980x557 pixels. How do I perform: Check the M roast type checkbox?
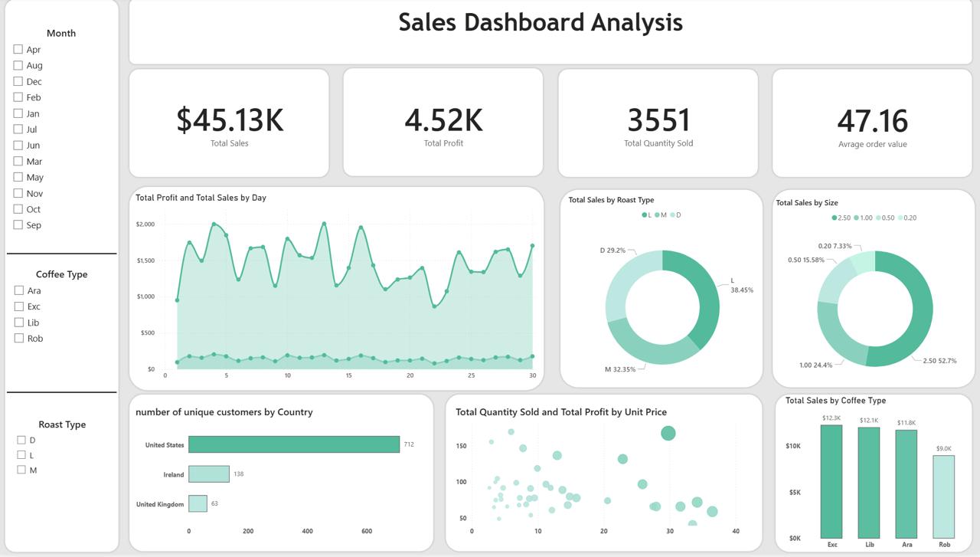click(21, 470)
